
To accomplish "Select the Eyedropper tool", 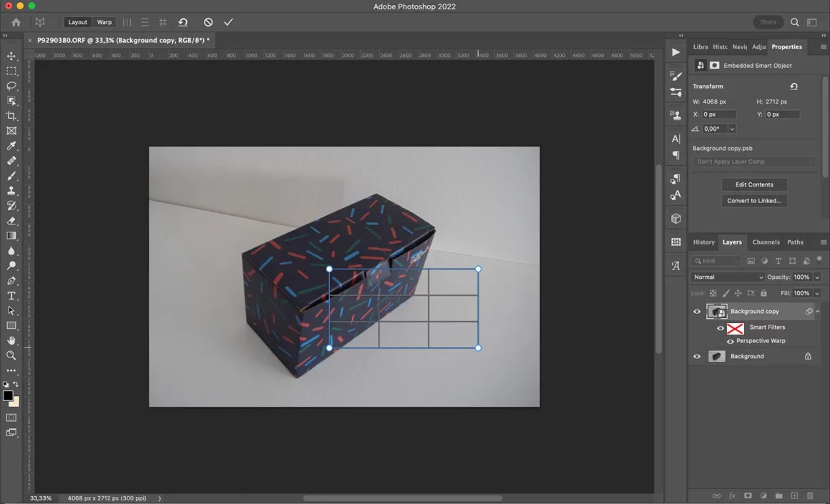I will tap(11, 145).
